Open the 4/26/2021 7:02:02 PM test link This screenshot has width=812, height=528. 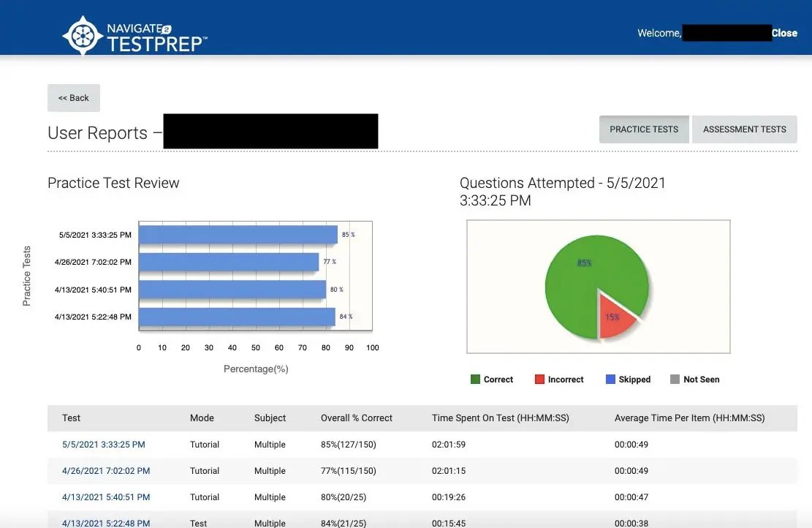(x=106, y=471)
